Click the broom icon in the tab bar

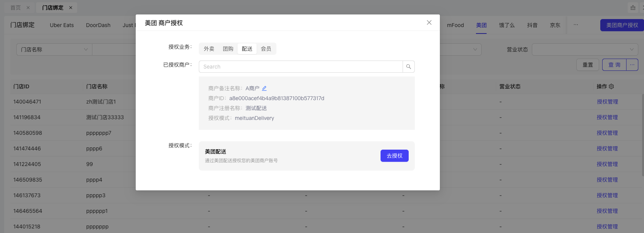coord(633,8)
